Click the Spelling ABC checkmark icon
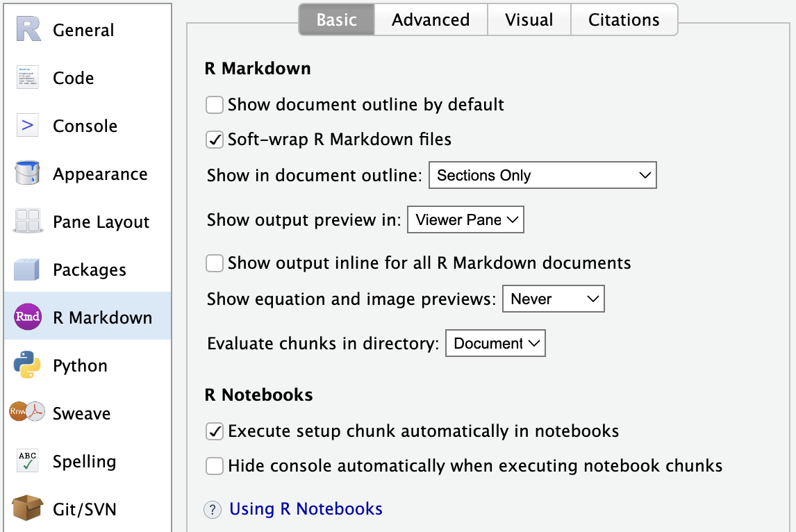 click(x=27, y=460)
